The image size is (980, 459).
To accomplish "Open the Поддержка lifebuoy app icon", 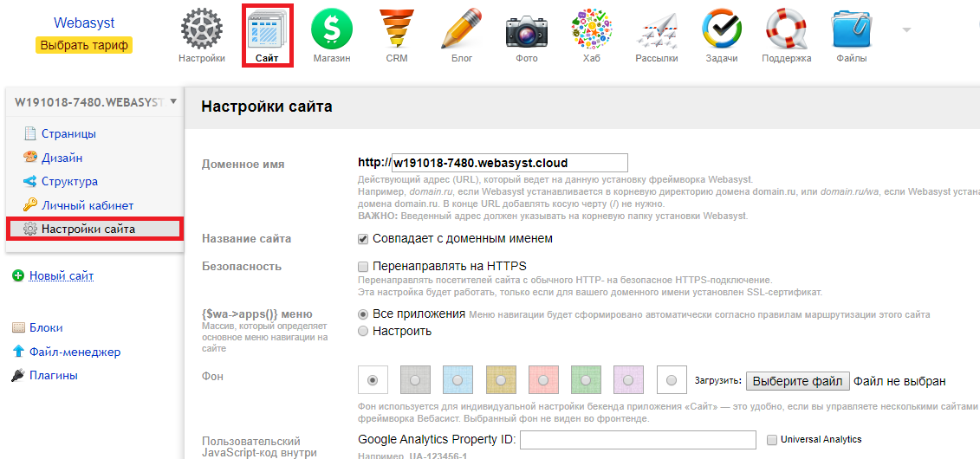I will (x=787, y=29).
